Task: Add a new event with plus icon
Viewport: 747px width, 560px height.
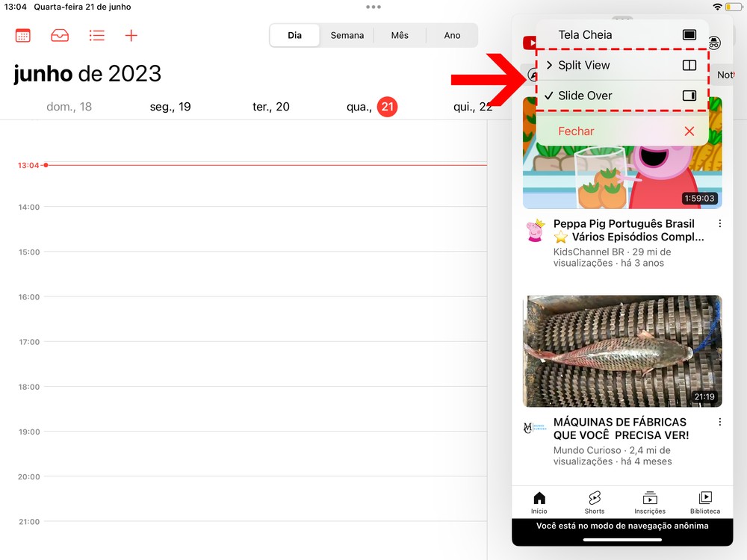Action: (131, 35)
